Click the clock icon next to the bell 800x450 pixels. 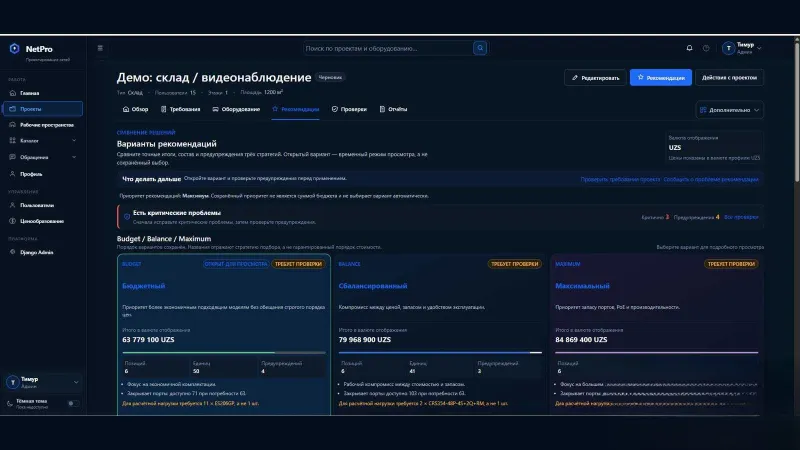click(706, 48)
